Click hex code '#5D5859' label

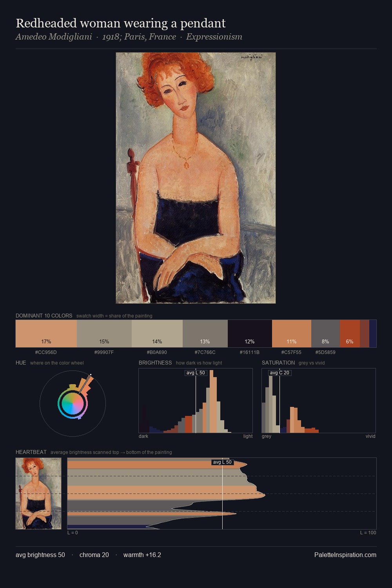325,352
